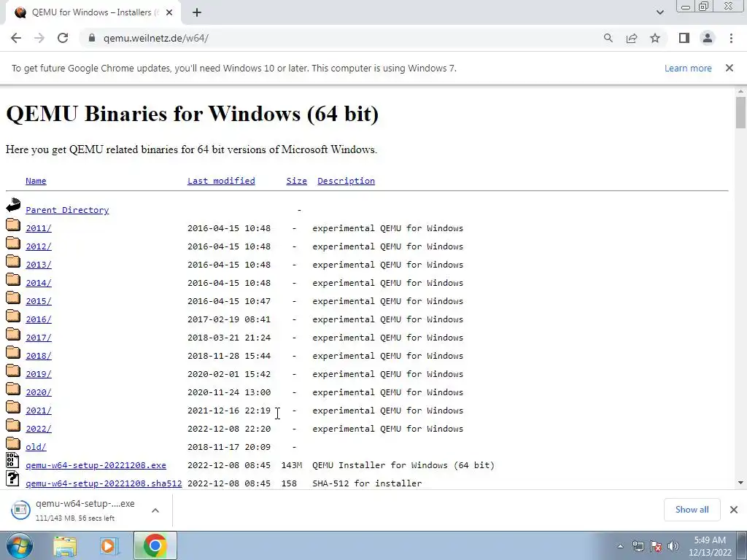Click the volume speaker tray icon

click(673, 546)
